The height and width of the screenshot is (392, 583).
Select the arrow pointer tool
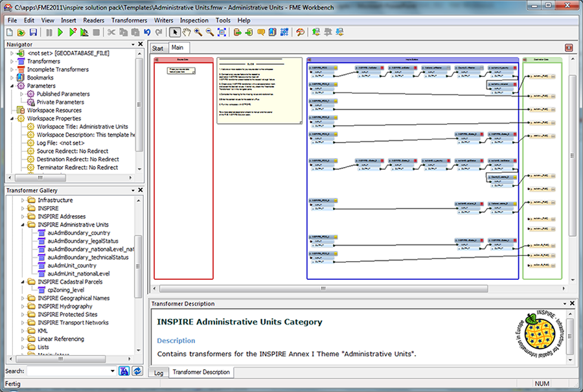pyautogui.click(x=175, y=33)
